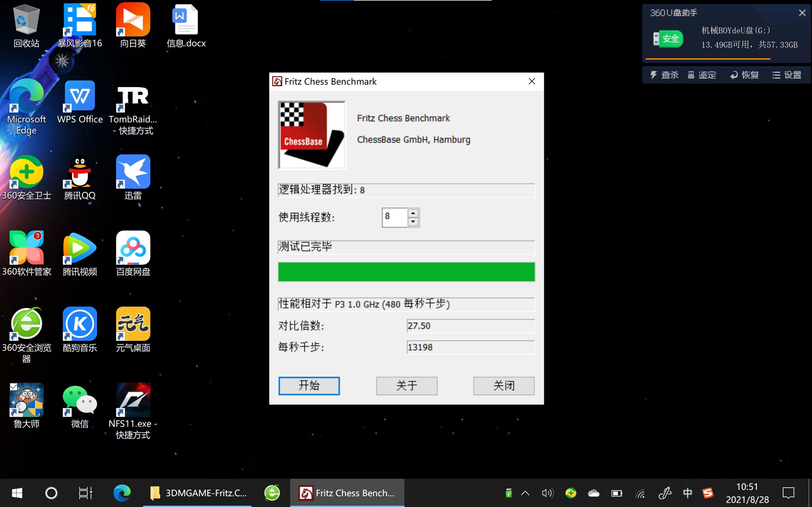The width and height of the screenshot is (812, 507).
Task: Open Microsoft Edge from the taskbar
Action: (122, 493)
